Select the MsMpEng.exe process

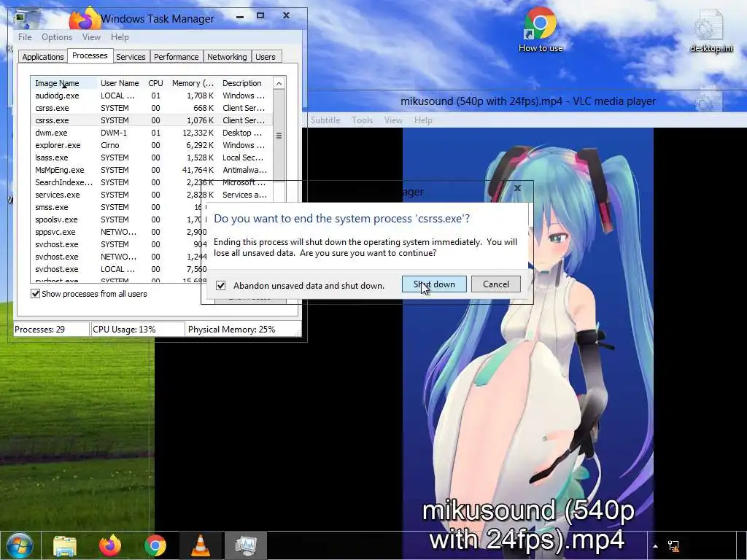coord(152,170)
